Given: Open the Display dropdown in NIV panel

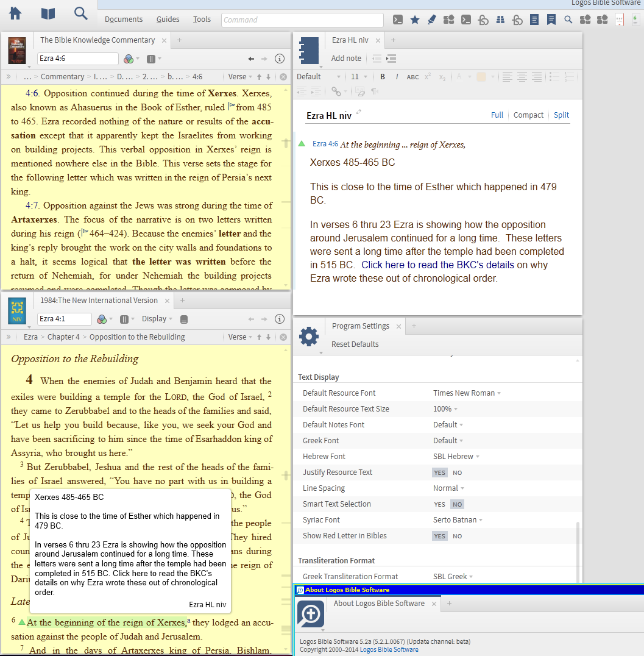Looking at the screenshot, I should [157, 319].
